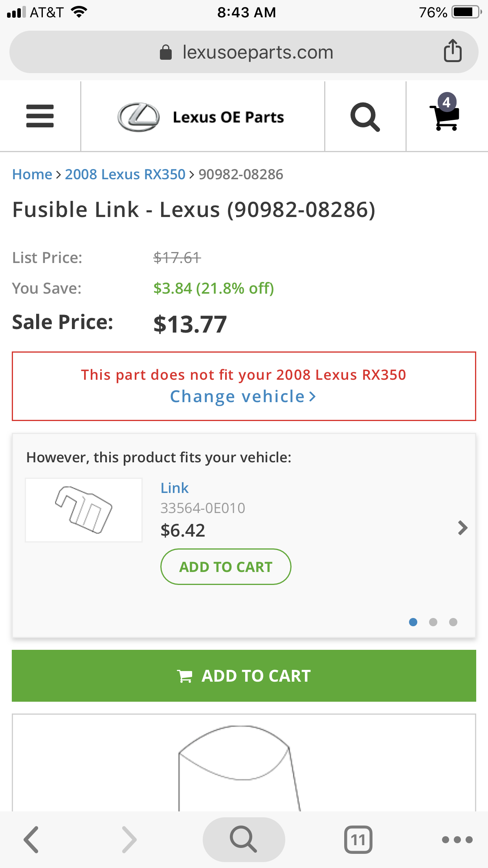Tap the share icon in address bar
This screenshot has height=868, width=488.
453,51
